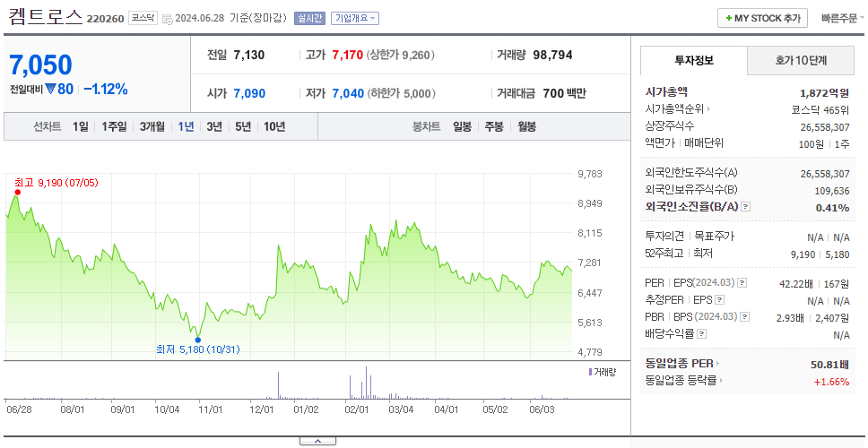Click the 거래량 legend in the volume chart
Screen dimensions: 868x448
(602, 372)
